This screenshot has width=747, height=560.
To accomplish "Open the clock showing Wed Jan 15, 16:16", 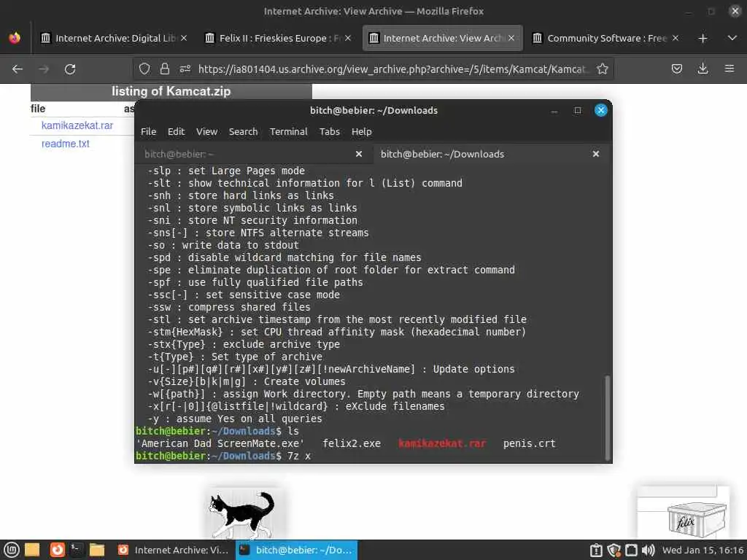I will point(703,550).
